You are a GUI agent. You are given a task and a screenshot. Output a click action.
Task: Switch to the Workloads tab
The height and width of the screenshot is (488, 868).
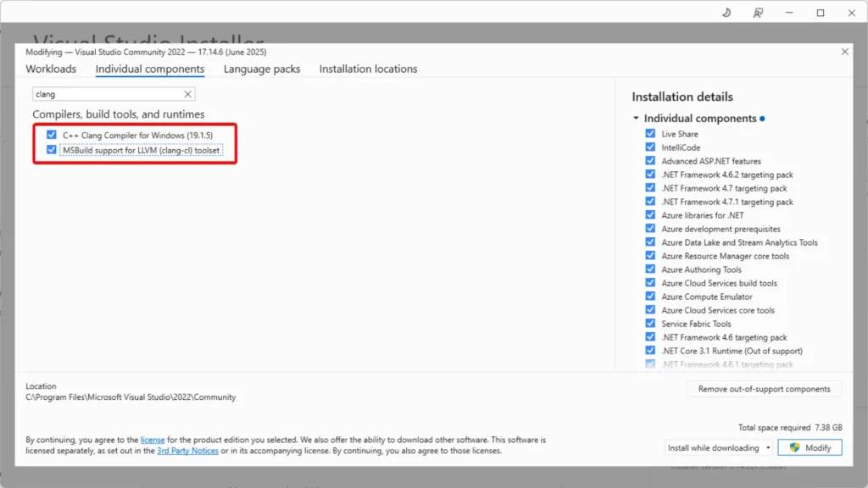51,69
